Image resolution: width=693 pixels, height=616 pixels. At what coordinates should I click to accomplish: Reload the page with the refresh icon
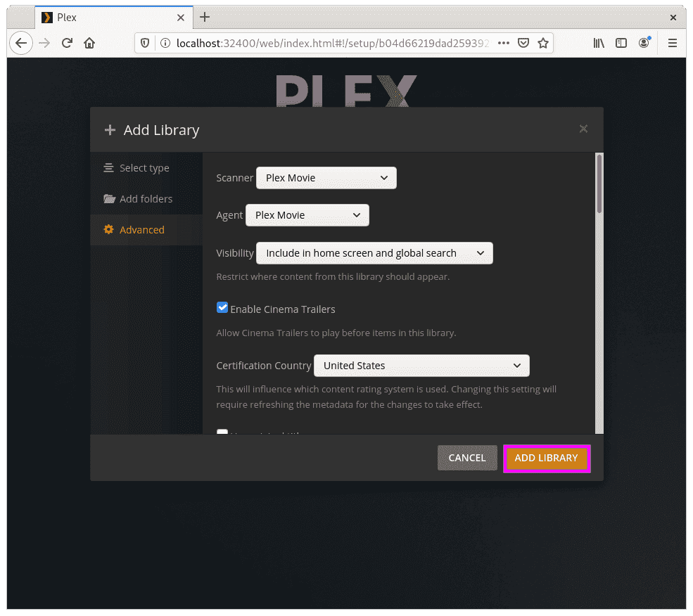(67, 43)
